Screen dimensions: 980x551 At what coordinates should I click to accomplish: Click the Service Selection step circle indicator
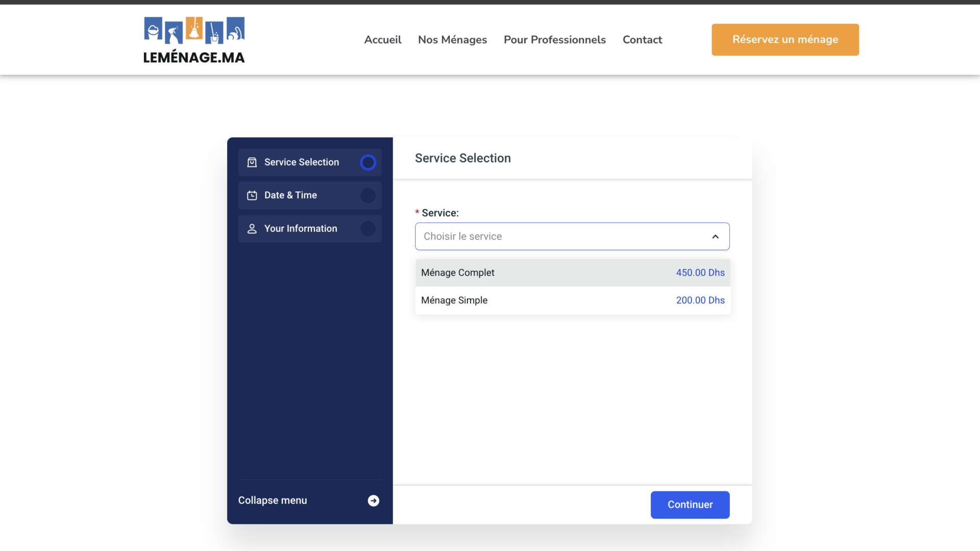coord(368,162)
